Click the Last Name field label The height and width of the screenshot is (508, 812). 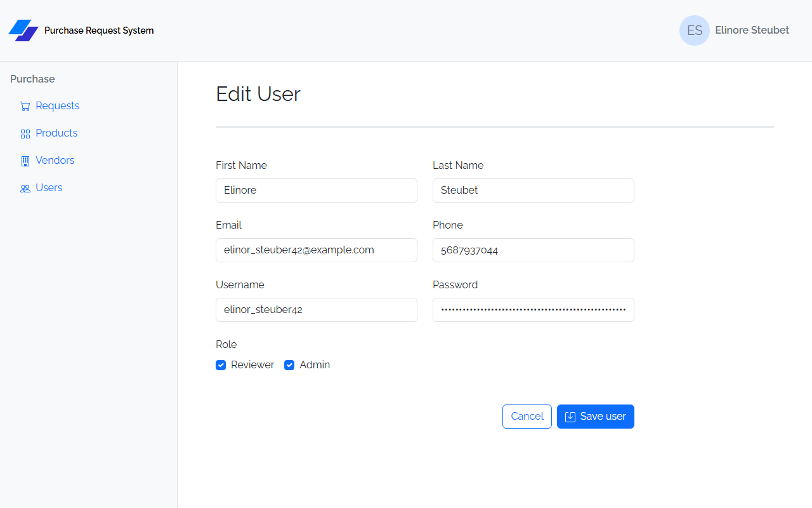[458, 165]
